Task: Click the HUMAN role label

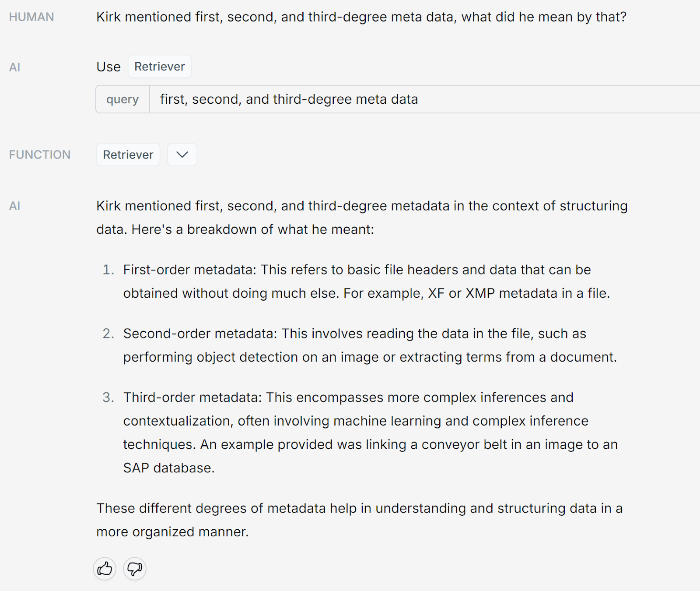Action: click(31, 17)
